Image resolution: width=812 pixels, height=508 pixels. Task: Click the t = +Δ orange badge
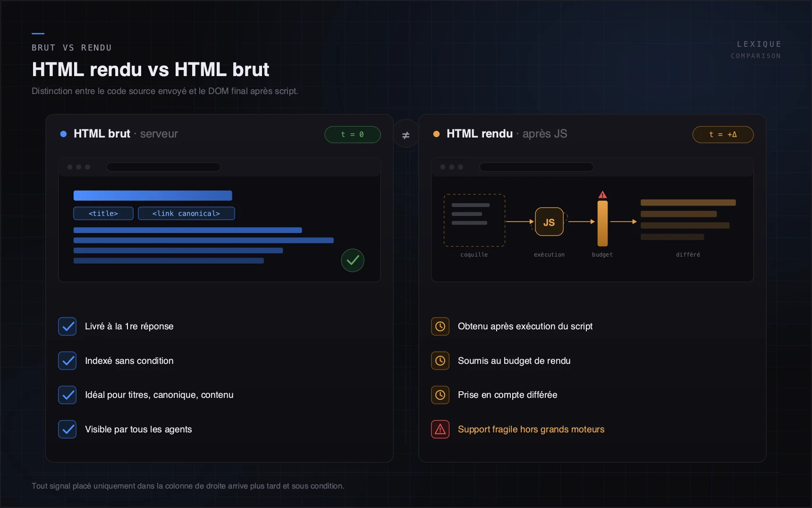[x=723, y=135]
